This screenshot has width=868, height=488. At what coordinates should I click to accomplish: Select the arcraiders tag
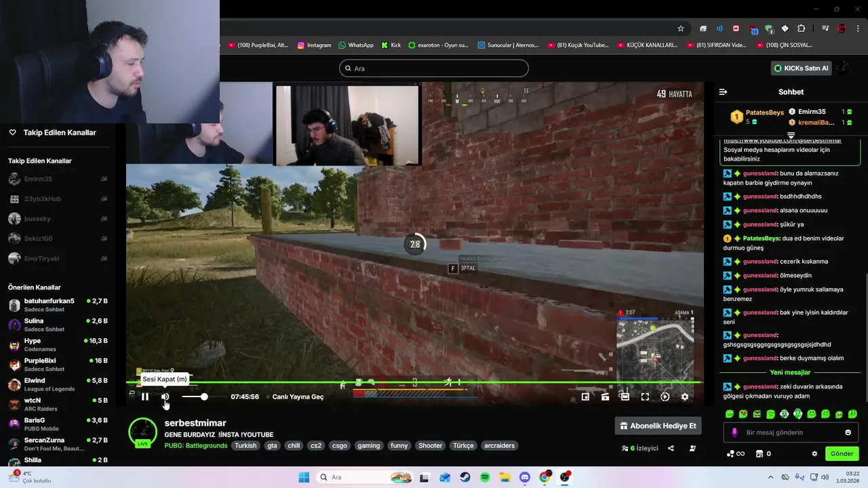point(499,445)
